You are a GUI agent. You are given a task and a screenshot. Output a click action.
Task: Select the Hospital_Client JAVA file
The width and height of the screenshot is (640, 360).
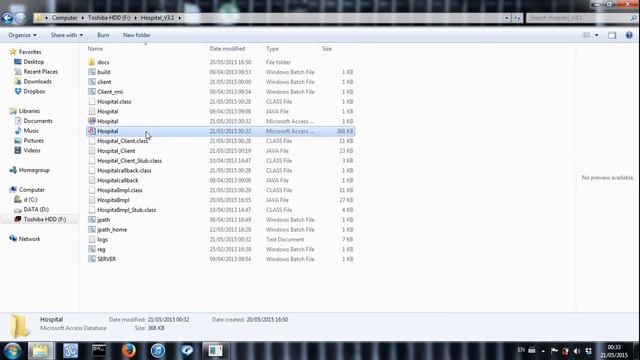click(x=116, y=151)
